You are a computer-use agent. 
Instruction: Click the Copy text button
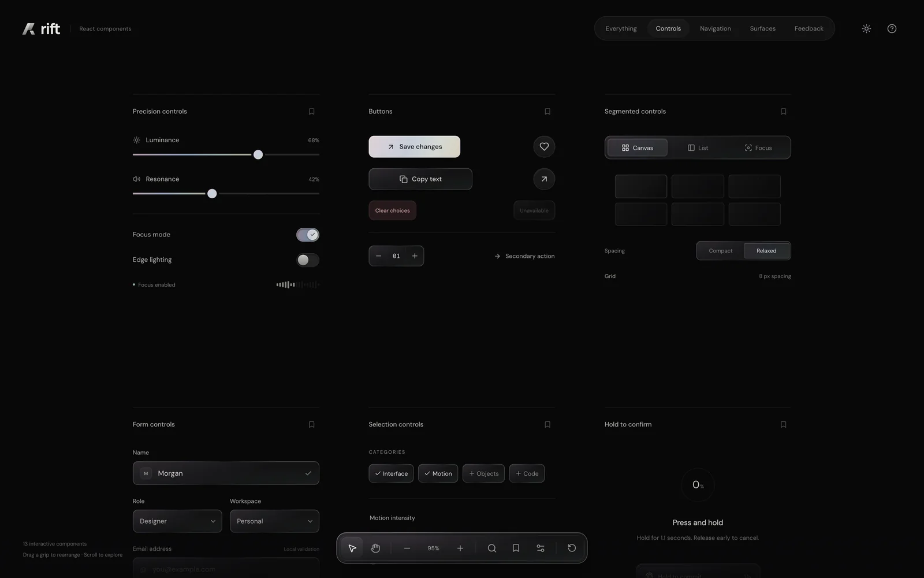click(x=420, y=179)
